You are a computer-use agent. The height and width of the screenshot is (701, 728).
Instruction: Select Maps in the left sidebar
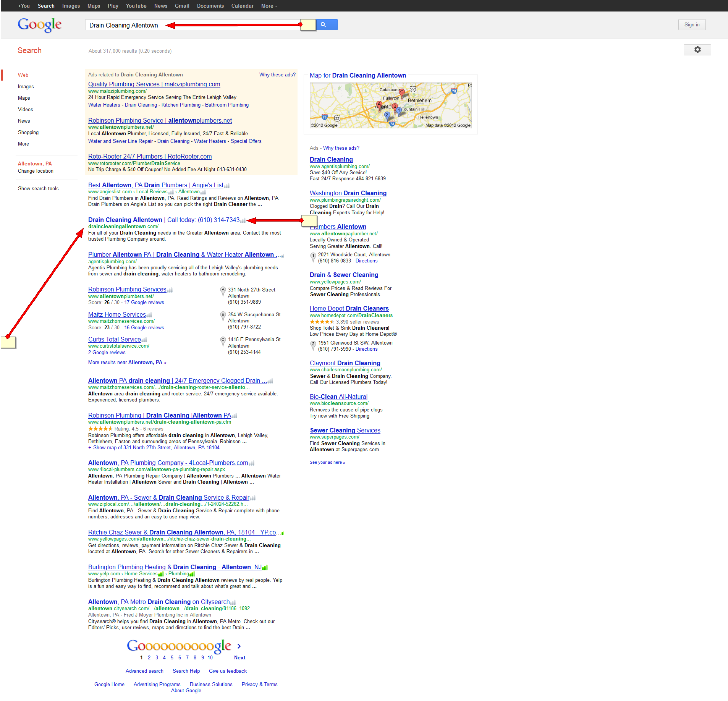(24, 98)
